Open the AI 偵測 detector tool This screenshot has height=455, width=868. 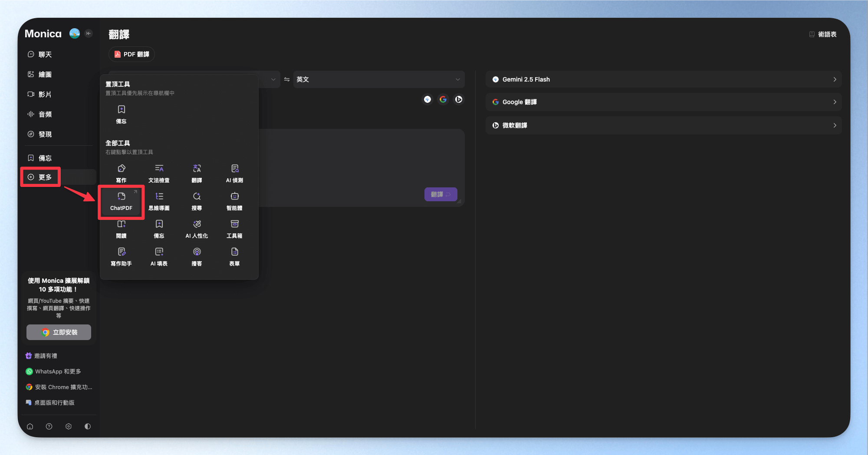click(234, 173)
